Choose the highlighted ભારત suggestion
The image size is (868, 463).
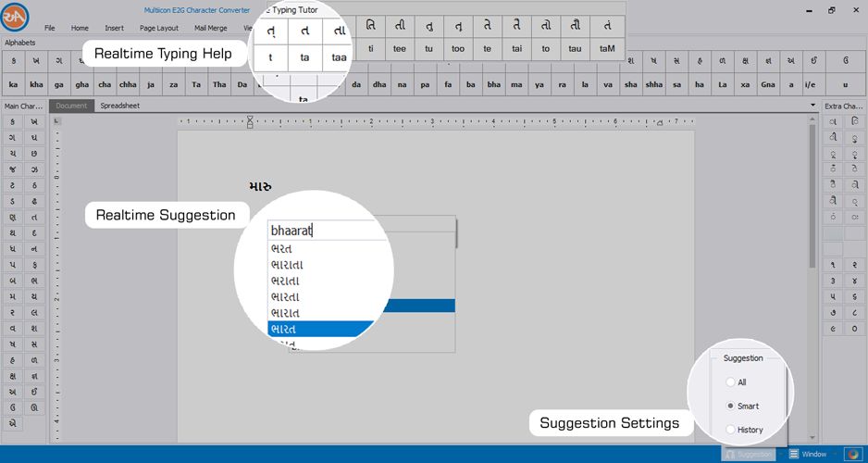[x=321, y=329]
